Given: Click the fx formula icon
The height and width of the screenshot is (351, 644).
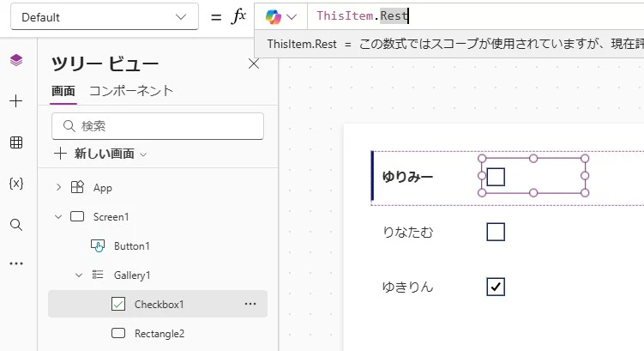Looking at the screenshot, I should pos(238,17).
